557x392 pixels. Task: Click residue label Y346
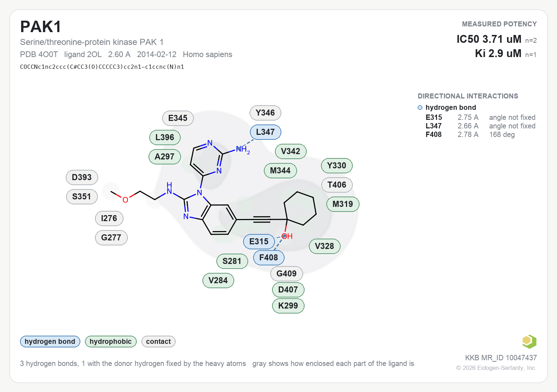[265, 113]
